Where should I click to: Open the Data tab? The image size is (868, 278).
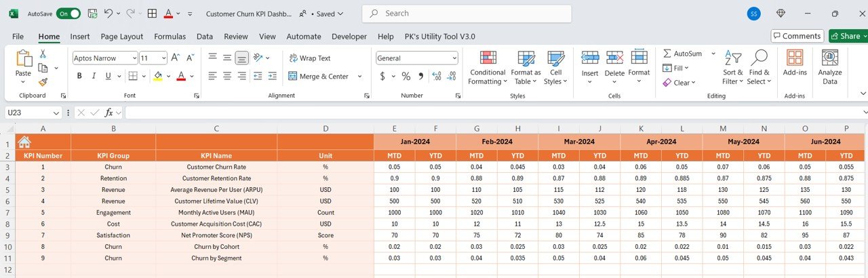point(205,37)
